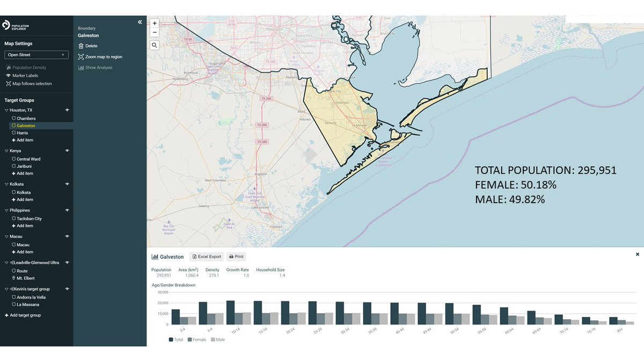Hide the Kenya group with eye icon
The image size is (644, 362).
(68, 151)
